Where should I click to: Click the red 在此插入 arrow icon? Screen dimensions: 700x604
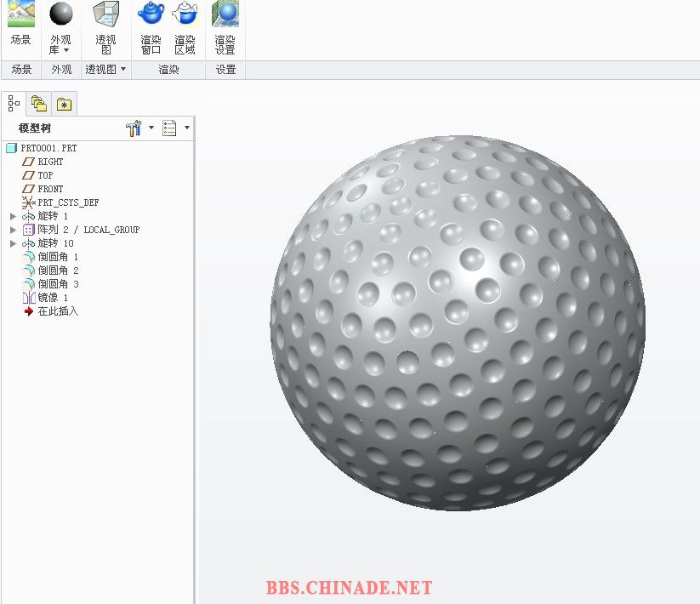(x=29, y=311)
